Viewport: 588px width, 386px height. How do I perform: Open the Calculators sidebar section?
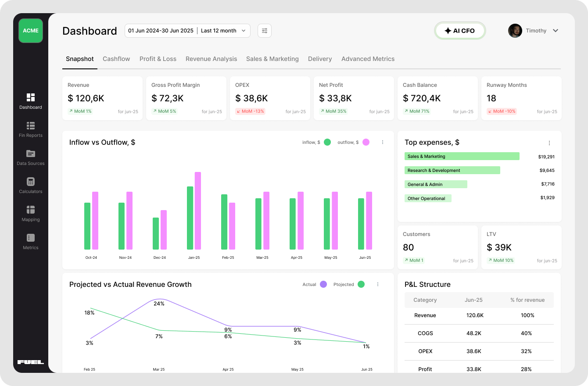tap(30, 185)
